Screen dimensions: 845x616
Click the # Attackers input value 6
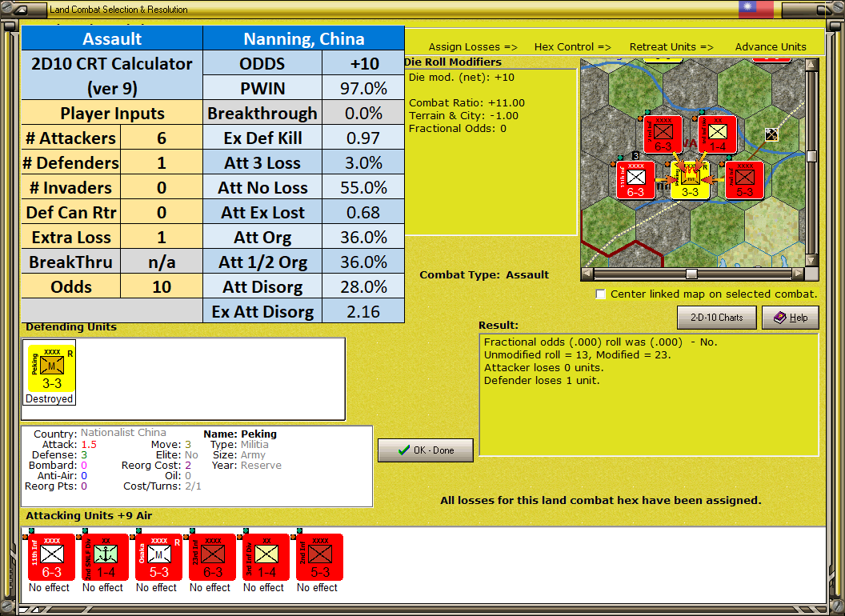pyautogui.click(x=161, y=138)
